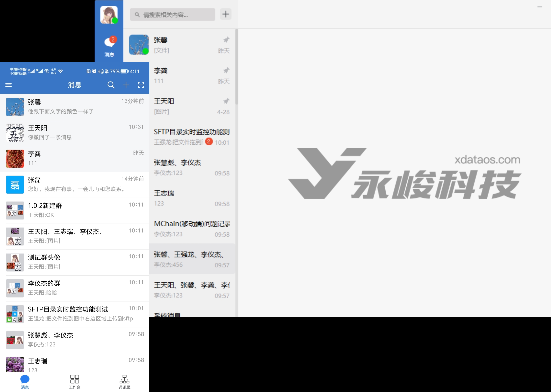Tap the 1.0.2新建群 group avatar
The width and height of the screenshot is (551, 392).
pos(15,210)
